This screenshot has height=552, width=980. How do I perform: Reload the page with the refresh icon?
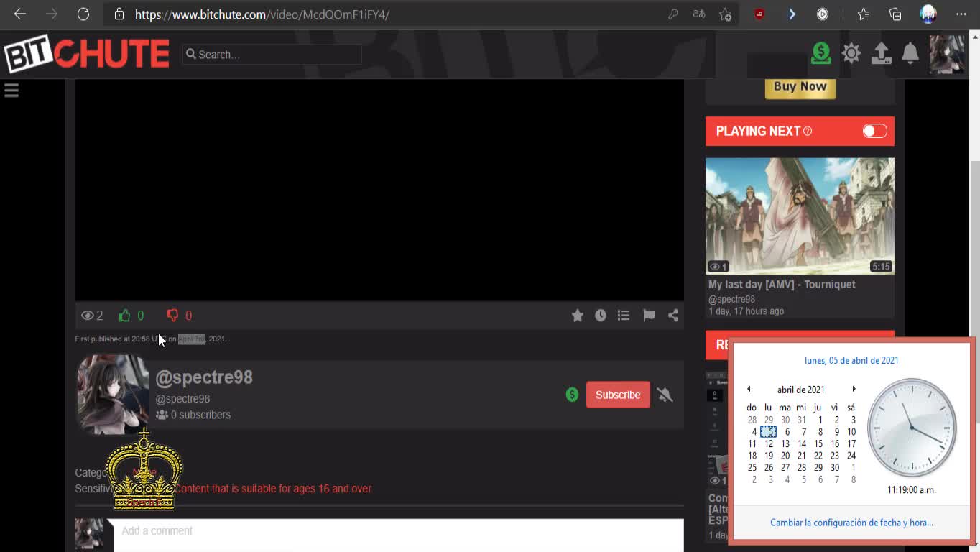[83, 14]
